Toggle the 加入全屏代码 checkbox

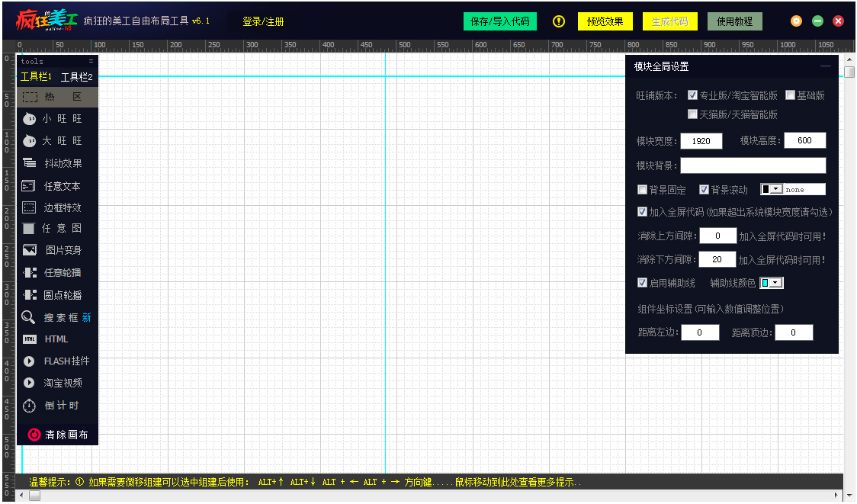[x=642, y=211]
